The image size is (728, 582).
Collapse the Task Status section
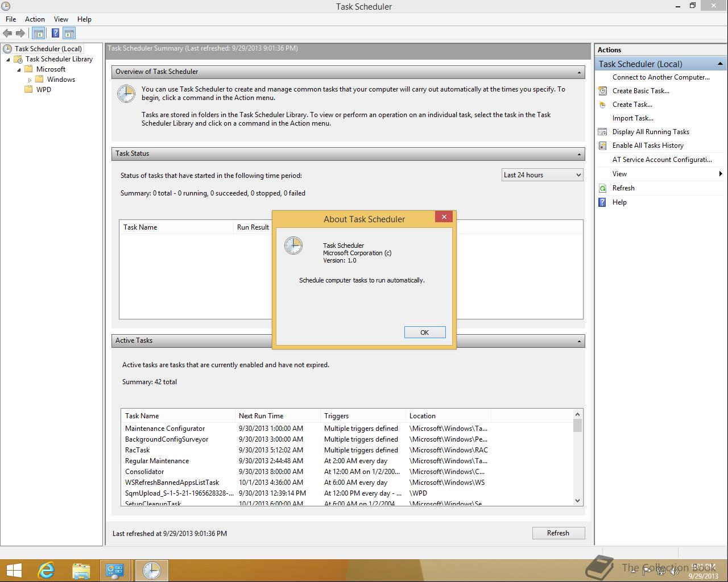(579, 154)
